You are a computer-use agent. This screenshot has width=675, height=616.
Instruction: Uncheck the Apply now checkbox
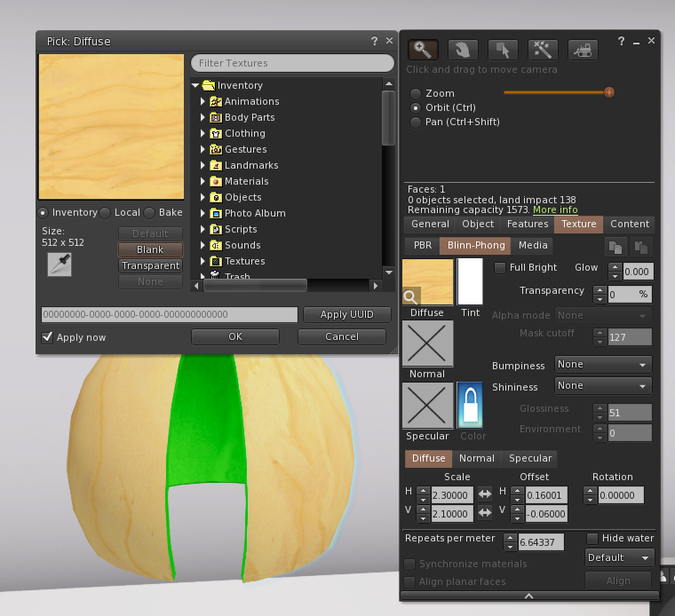point(47,337)
